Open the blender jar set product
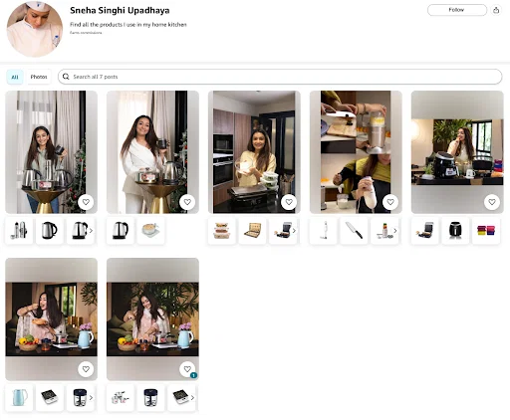Viewport: 510px width, 420px height. pos(383,230)
